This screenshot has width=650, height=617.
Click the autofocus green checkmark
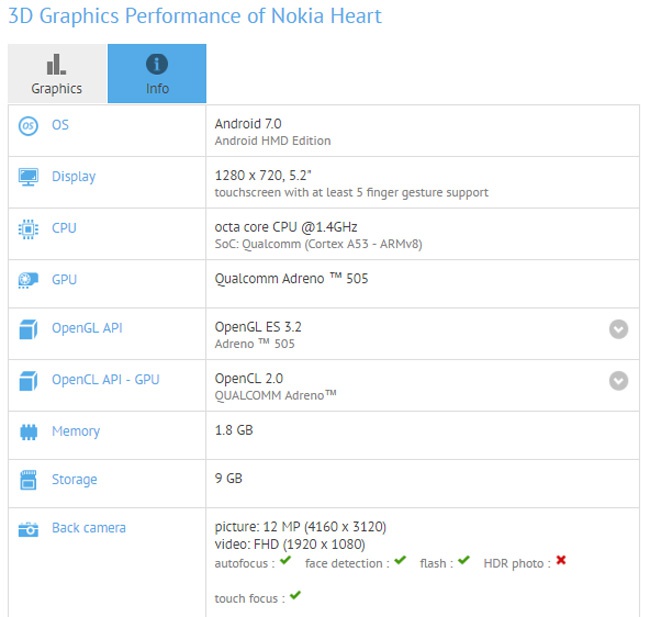coord(286,561)
